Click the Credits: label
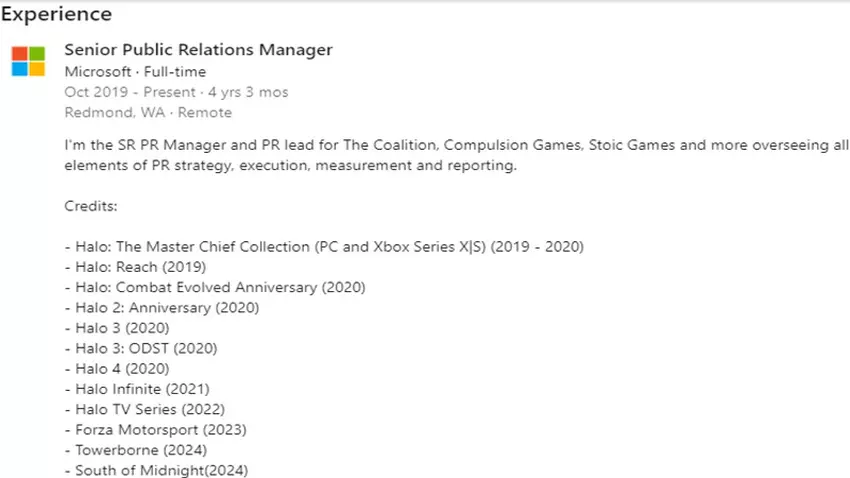Image resolution: width=850 pixels, height=478 pixels. pyautogui.click(x=91, y=206)
